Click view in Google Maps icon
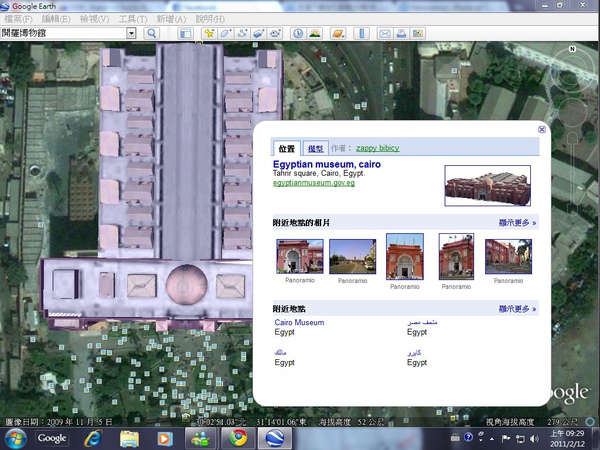Viewport: 600px width, 450px height. click(x=418, y=33)
